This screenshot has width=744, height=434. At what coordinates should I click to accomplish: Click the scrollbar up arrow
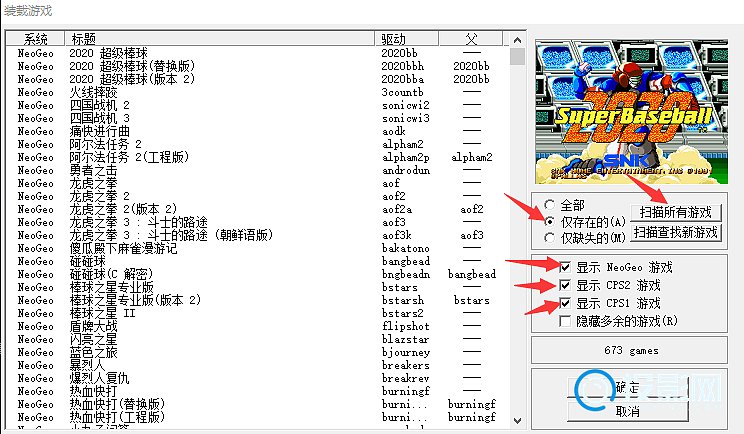pos(518,40)
